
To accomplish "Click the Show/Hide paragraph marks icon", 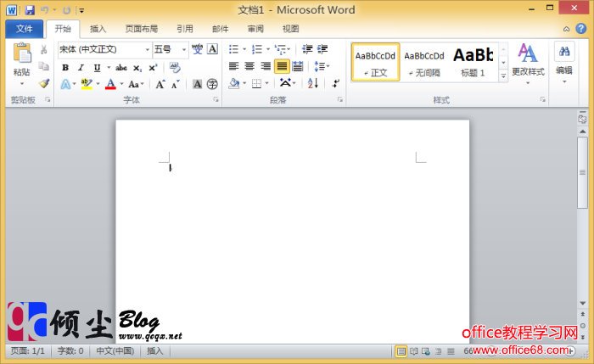I will click(x=336, y=83).
